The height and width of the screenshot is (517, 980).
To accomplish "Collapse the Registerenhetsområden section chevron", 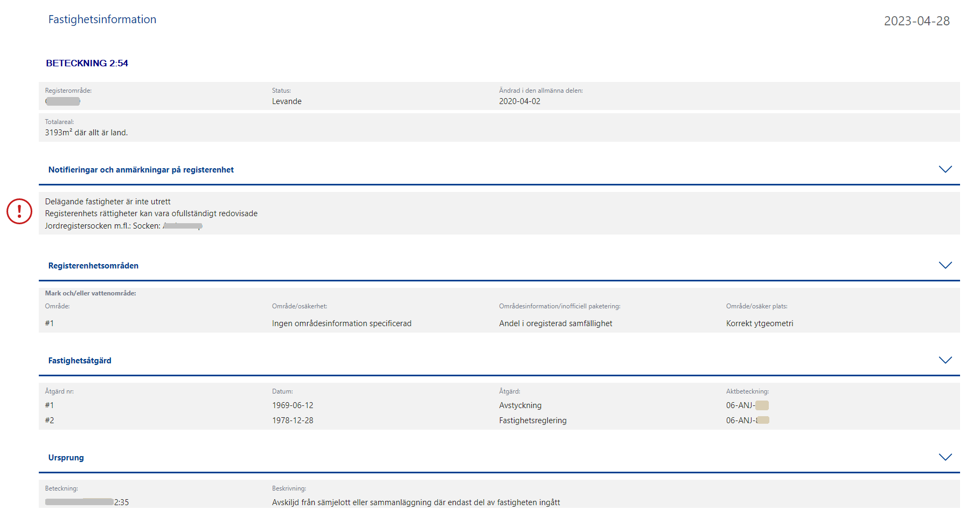I will coord(945,265).
